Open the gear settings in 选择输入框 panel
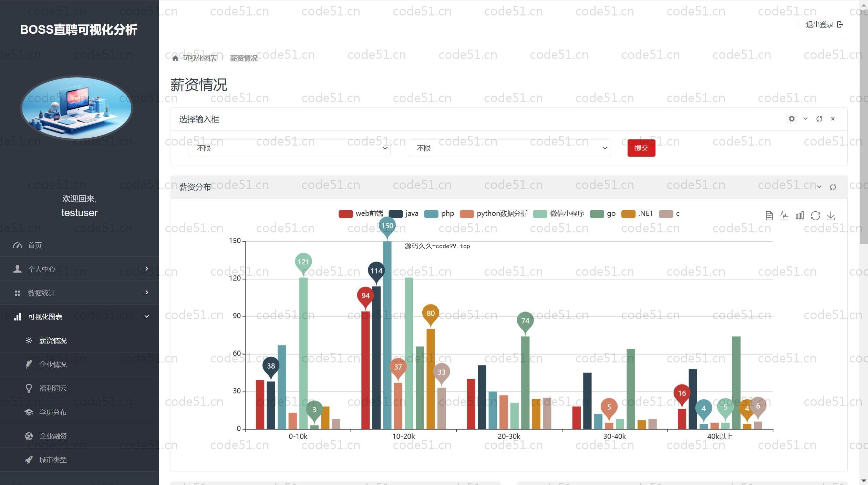868x485 pixels. [x=792, y=119]
